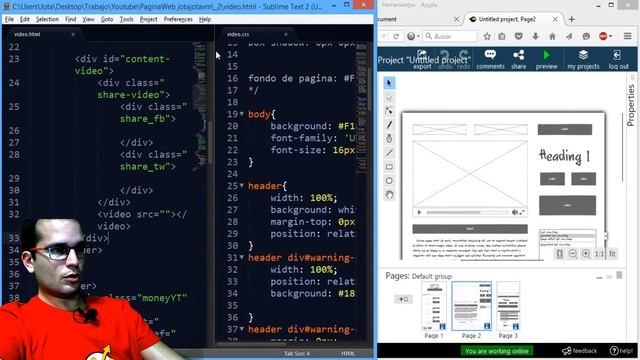
Task: Click the log out icon
Action: coord(618,59)
